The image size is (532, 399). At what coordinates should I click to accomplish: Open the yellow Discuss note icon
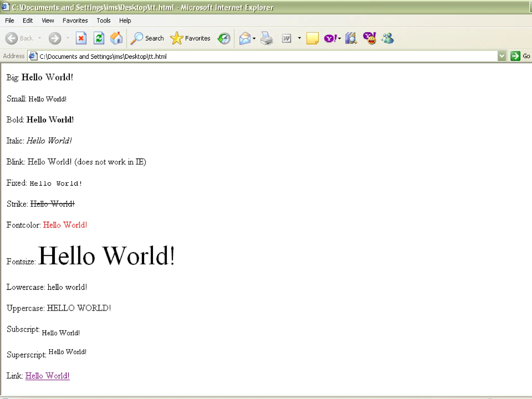tap(312, 38)
